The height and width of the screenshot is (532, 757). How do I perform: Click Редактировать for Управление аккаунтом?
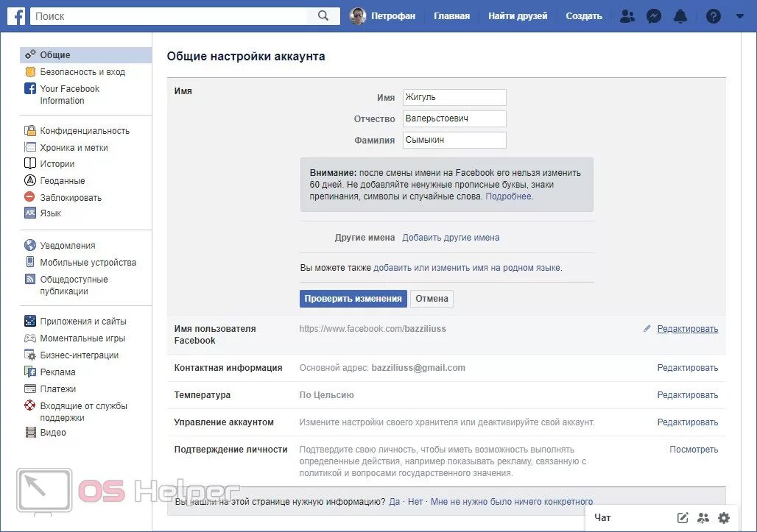(x=688, y=422)
